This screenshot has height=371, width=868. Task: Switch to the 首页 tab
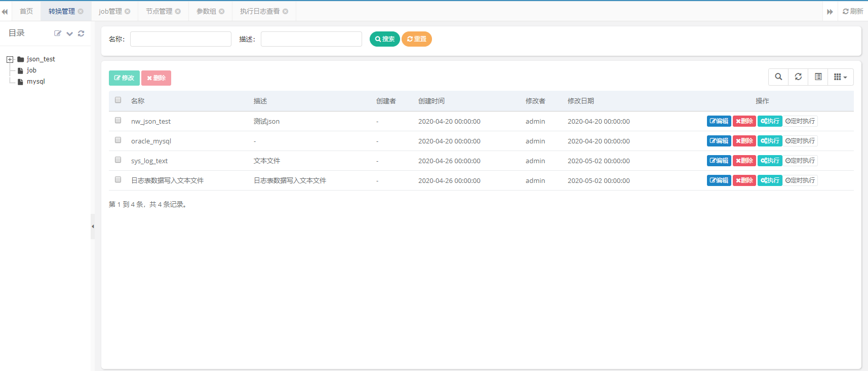(26, 11)
